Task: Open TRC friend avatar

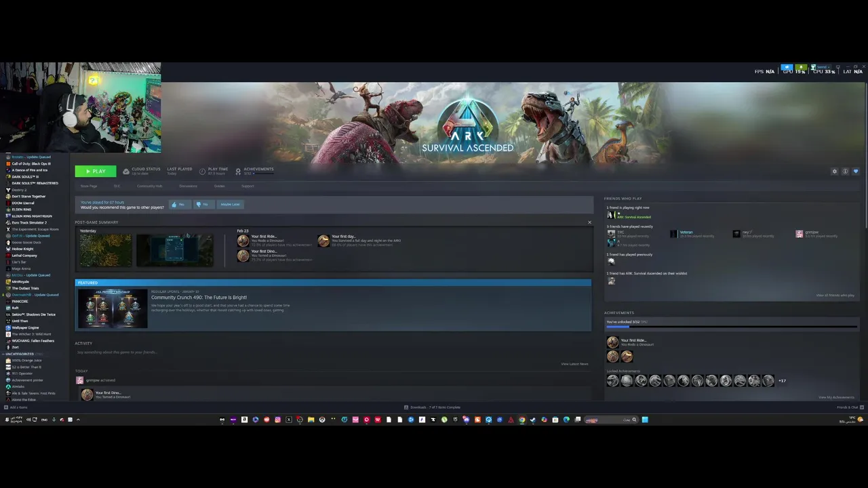Action: point(611,234)
